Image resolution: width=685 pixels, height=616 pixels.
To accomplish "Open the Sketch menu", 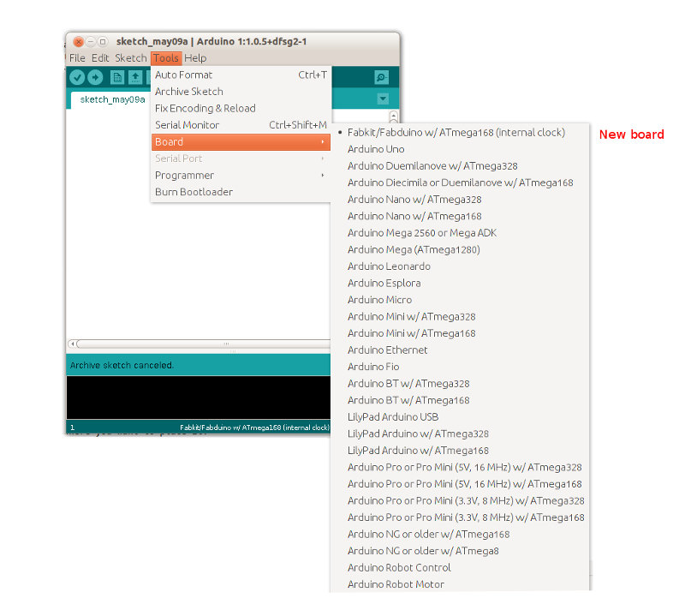I will click(131, 57).
